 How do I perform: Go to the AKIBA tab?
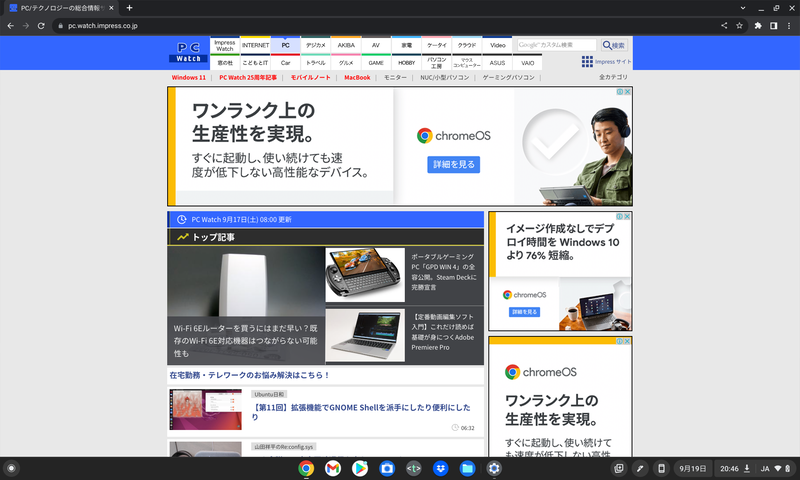coord(346,45)
